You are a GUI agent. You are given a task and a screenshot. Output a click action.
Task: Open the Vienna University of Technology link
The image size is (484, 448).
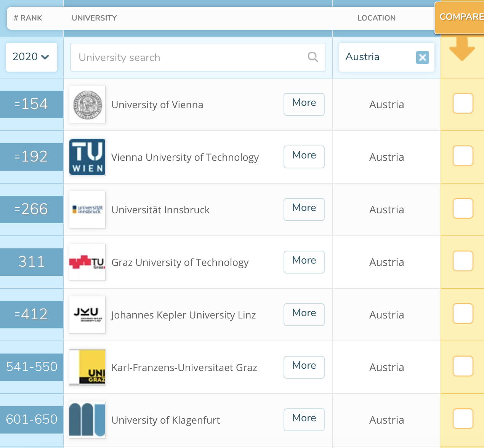185,157
